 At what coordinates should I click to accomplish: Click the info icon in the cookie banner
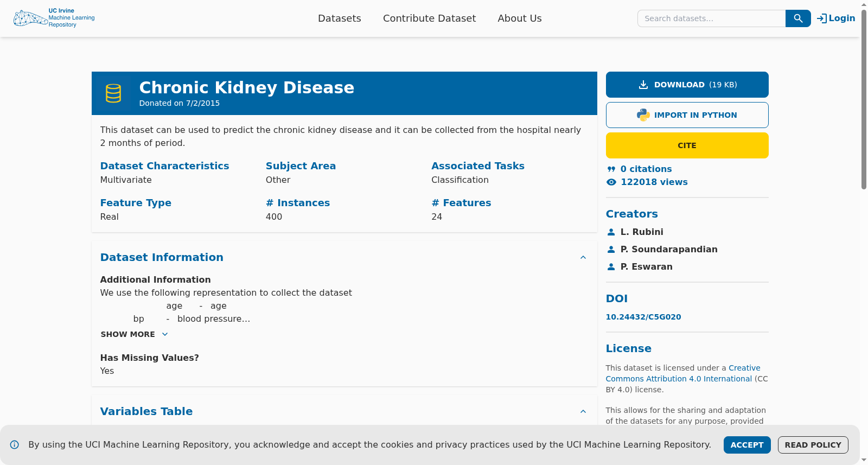[x=15, y=445]
